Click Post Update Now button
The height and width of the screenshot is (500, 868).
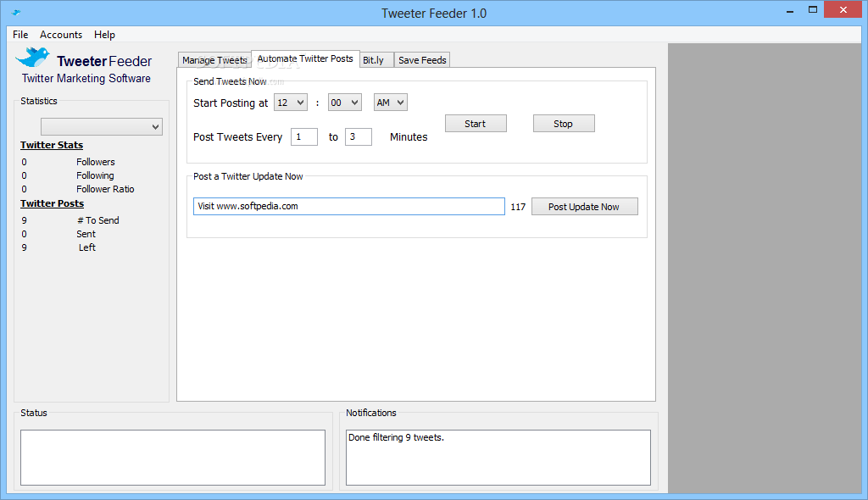[x=585, y=207]
